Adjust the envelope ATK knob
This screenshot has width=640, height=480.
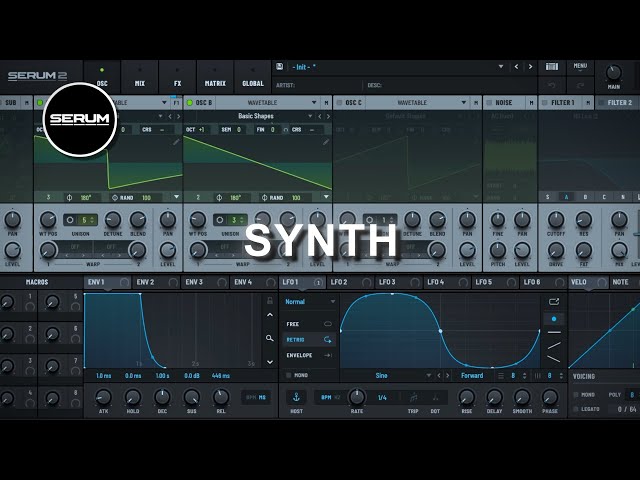click(103, 397)
